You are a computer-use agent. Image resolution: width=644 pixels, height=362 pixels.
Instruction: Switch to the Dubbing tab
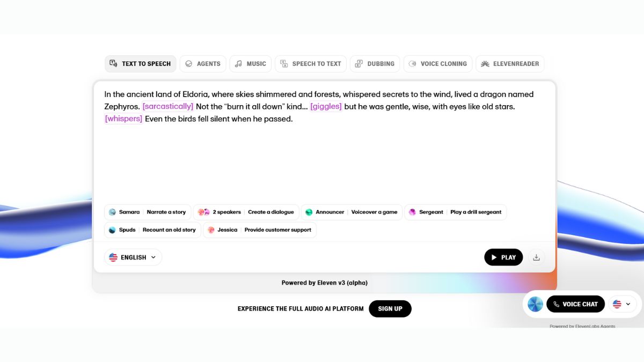[x=375, y=63]
